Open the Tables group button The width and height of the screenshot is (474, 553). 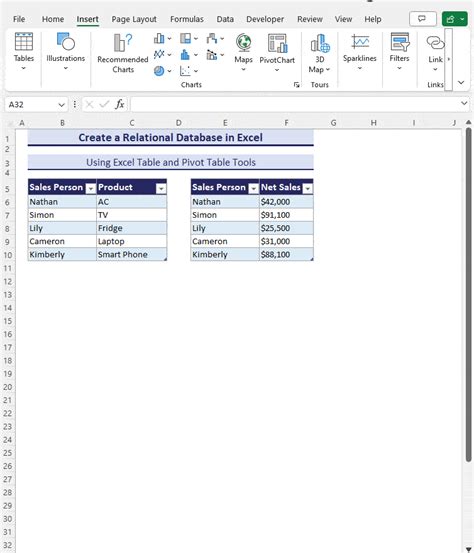coord(24,52)
